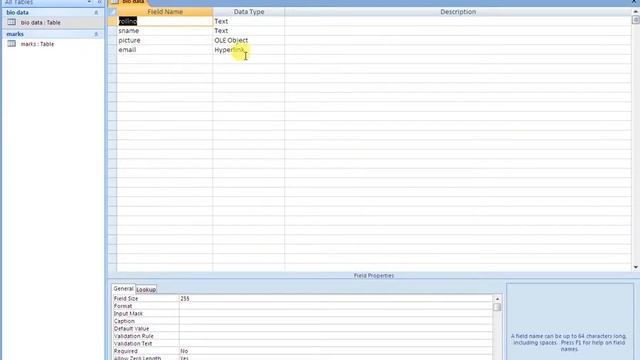The height and width of the screenshot is (360, 640).
Task: Switch to the Lookup properties tab
Action: 146,289
